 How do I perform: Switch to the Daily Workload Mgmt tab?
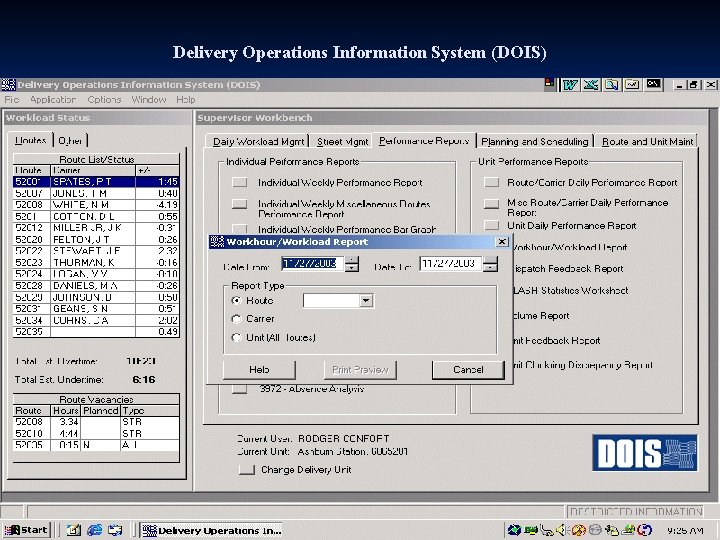[x=258, y=141]
